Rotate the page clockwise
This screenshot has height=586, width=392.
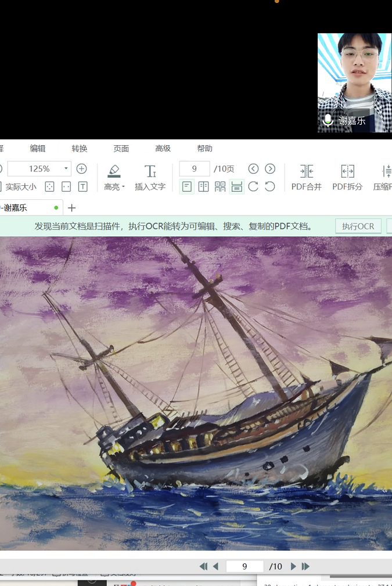253,186
